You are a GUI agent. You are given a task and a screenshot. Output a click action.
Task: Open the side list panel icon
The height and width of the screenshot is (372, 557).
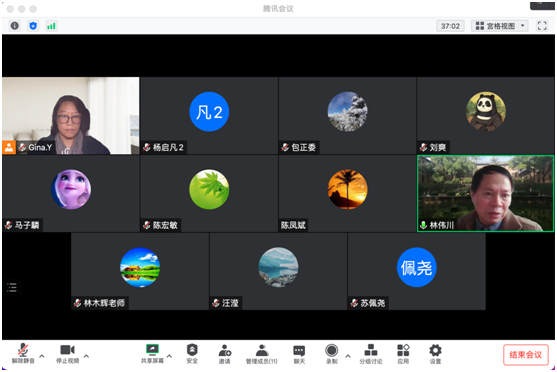click(x=12, y=287)
